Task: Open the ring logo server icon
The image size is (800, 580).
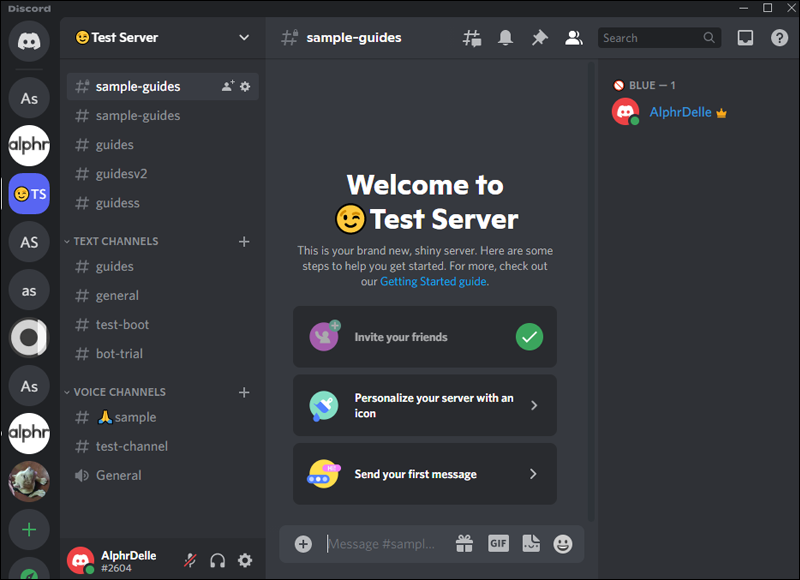Action: pyautogui.click(x=29, y=337)
